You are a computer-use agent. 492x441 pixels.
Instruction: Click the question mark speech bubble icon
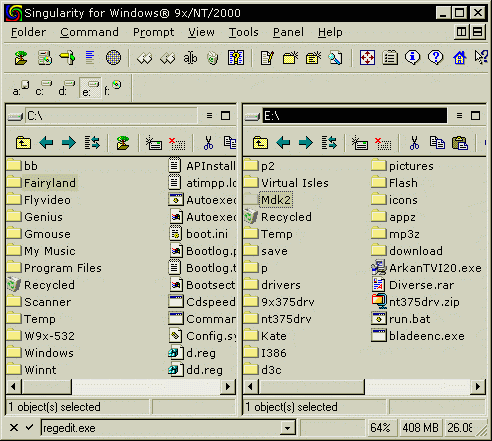coord(435,58)
